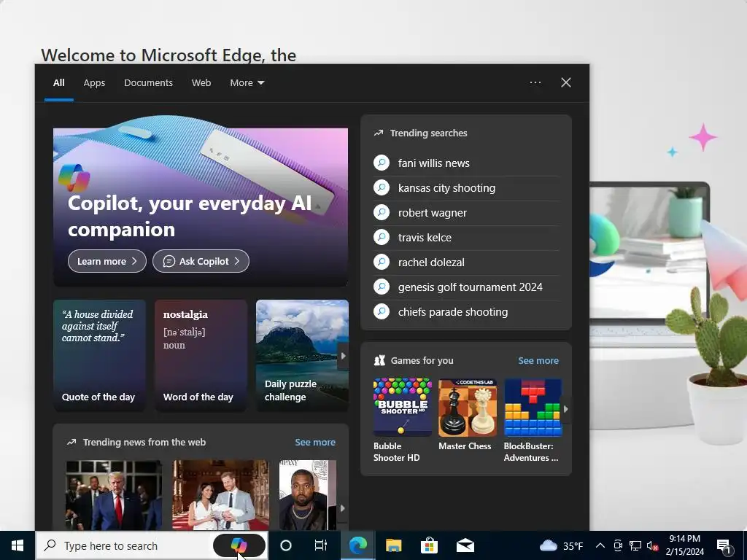The height and width of the screenshot is (560, 747).
Task: Open news photo of man in red tie
Action: 114,495
